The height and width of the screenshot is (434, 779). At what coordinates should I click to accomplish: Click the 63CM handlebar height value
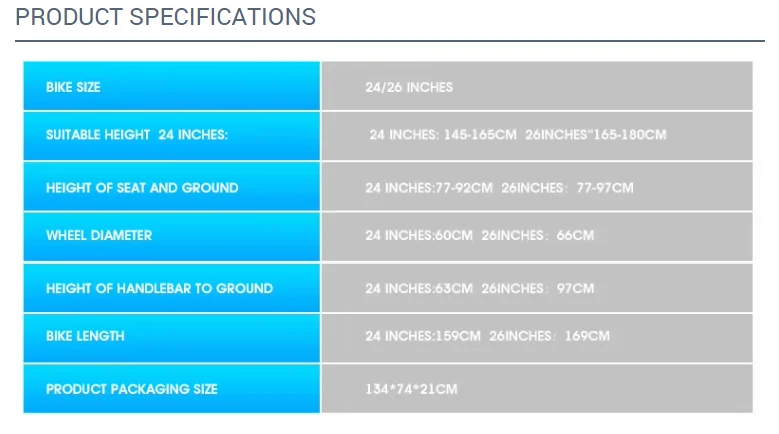pos(454,289)
